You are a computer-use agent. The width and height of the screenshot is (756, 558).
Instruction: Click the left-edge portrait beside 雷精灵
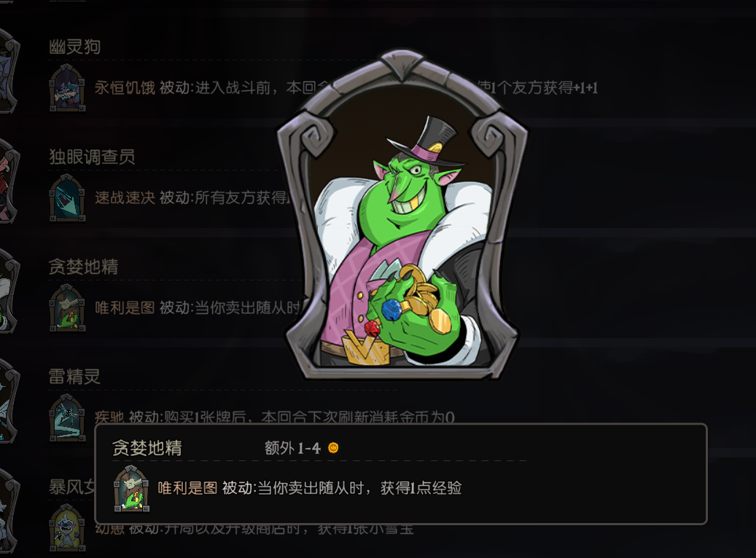pos(9,401)
